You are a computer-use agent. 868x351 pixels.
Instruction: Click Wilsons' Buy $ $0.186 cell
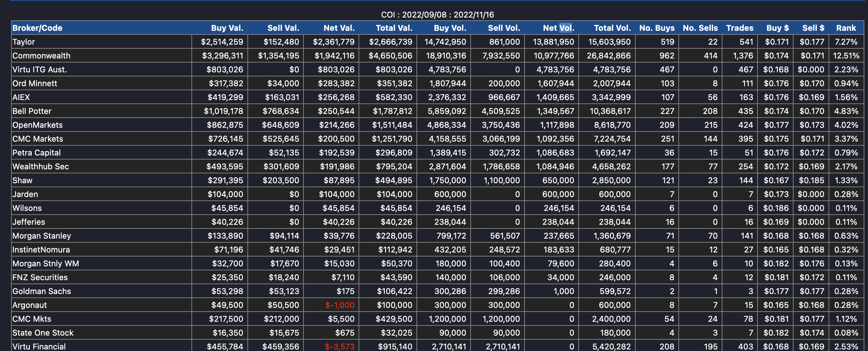(x=776, y=208)
